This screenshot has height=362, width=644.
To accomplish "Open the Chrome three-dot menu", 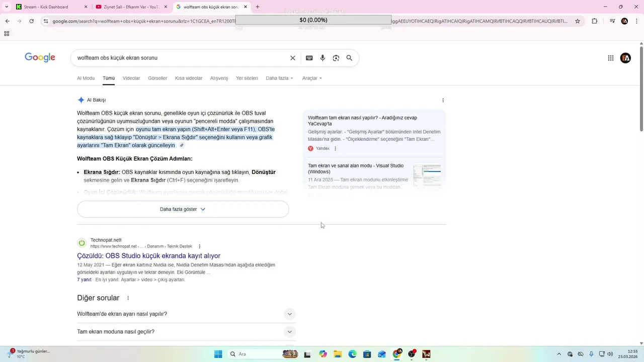I will click(x=636, y=21).
